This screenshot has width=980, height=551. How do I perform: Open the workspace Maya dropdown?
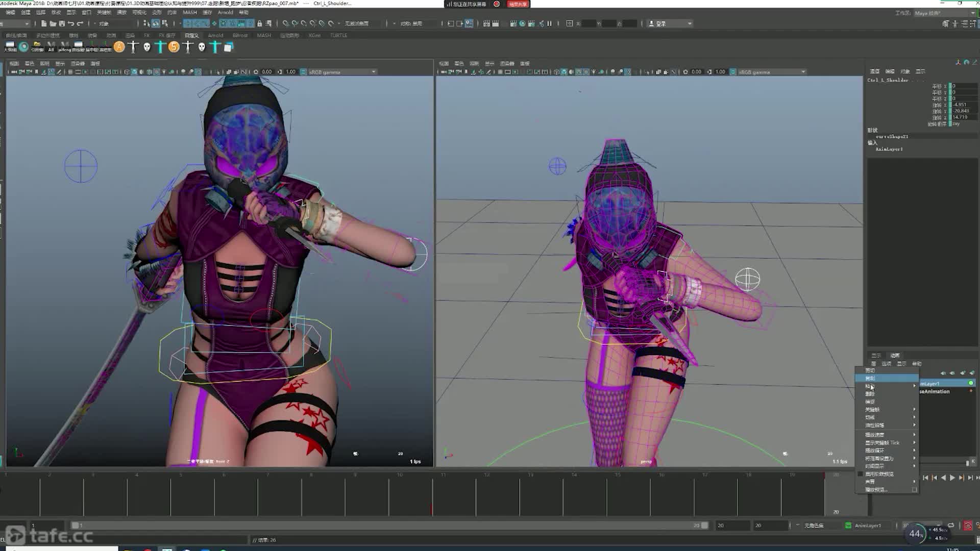944,13
